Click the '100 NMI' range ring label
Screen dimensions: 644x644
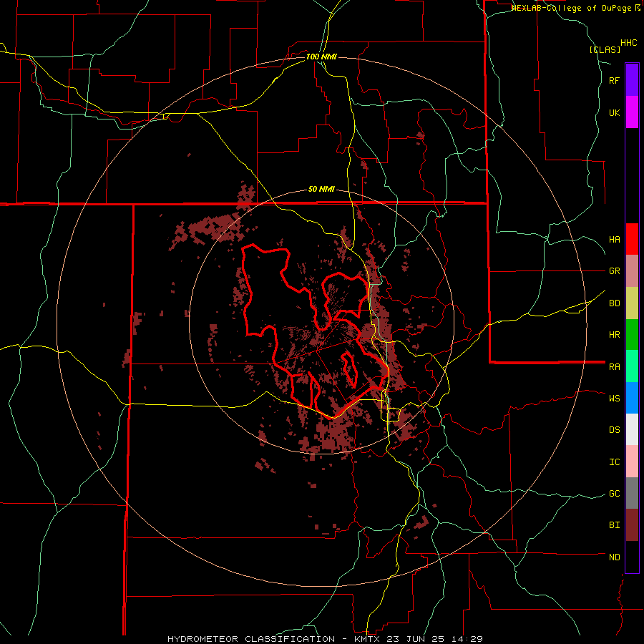[321, 57]
